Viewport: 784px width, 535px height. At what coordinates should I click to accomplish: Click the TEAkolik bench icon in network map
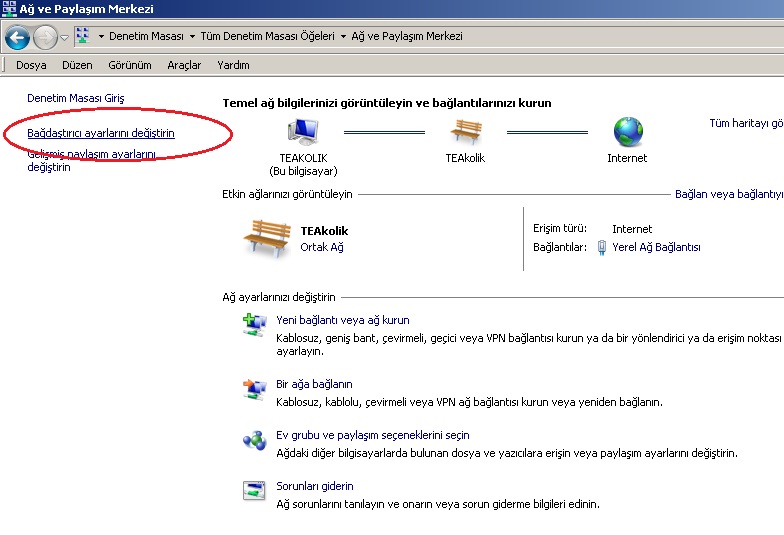466,132
